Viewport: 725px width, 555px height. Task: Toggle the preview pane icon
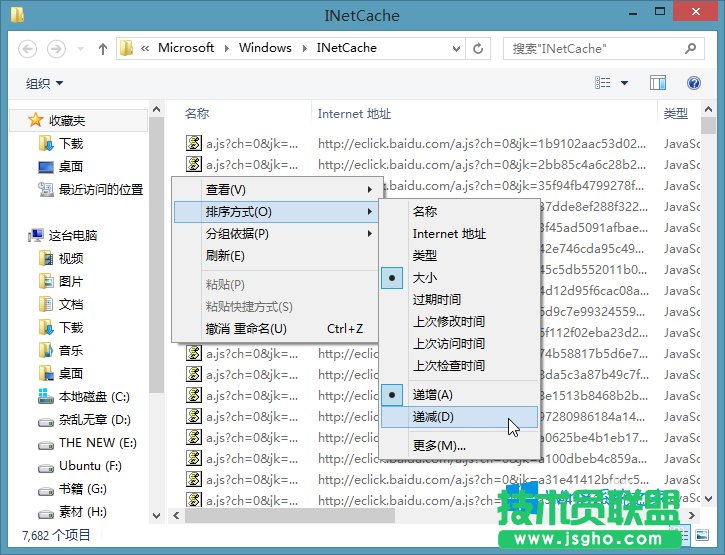658,83
